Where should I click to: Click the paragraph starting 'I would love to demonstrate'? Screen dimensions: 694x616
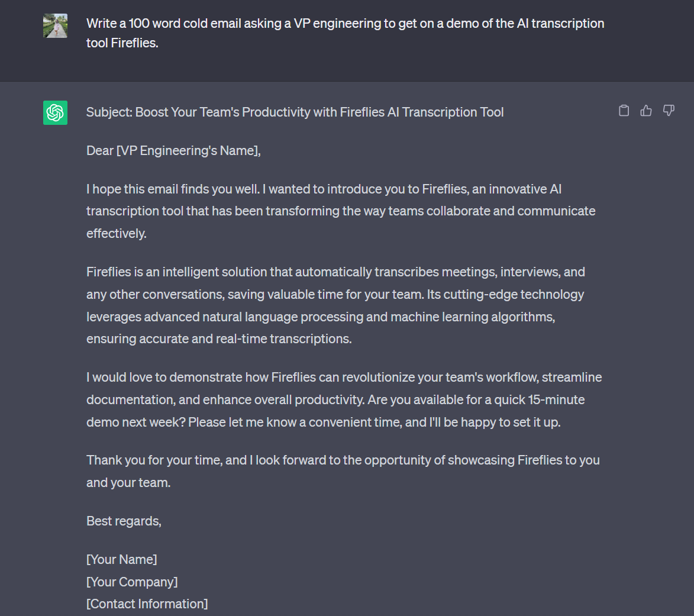coord(344,399)
